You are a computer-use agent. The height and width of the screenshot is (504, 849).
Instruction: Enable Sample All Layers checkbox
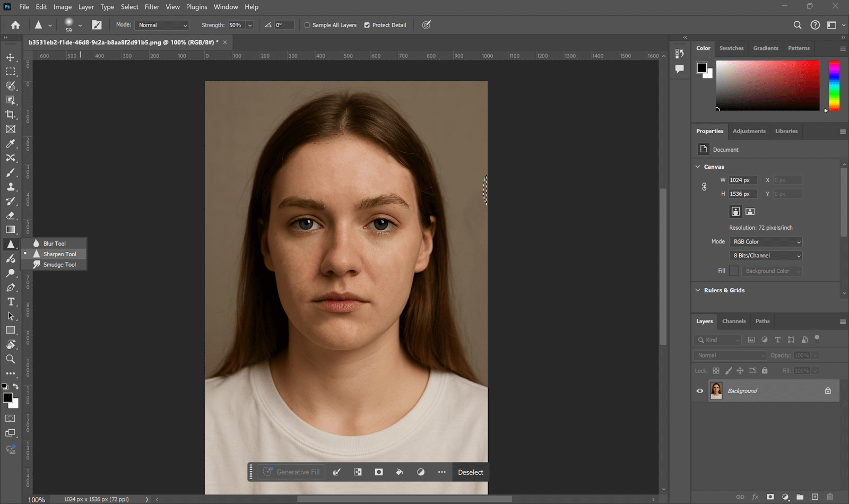[307, 25]
